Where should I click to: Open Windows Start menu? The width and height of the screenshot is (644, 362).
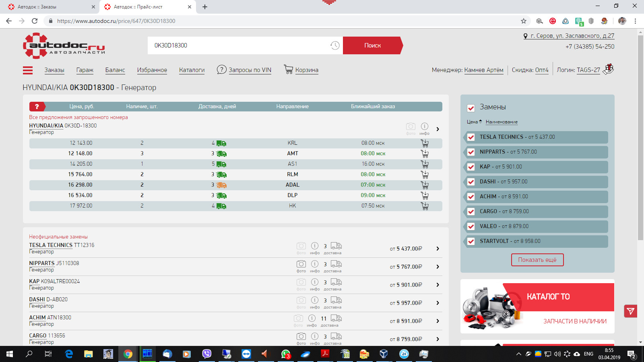point(10,354)
